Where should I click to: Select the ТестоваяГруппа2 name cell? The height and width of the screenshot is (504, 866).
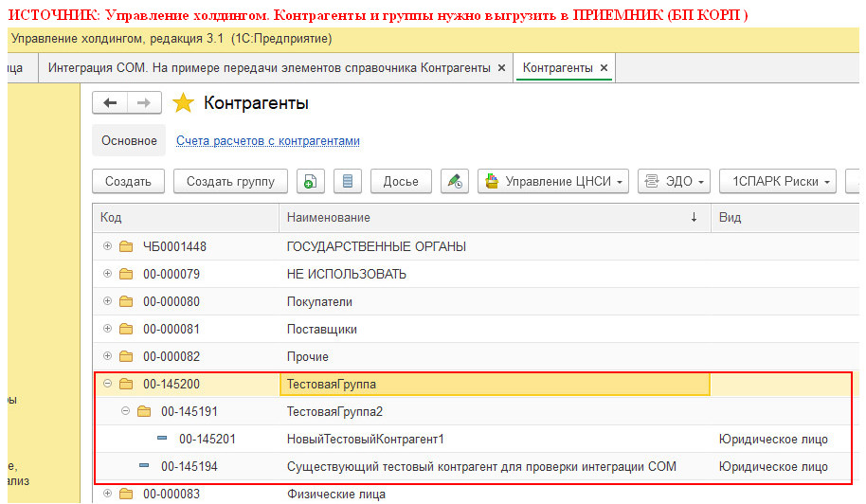click(495, 412)
